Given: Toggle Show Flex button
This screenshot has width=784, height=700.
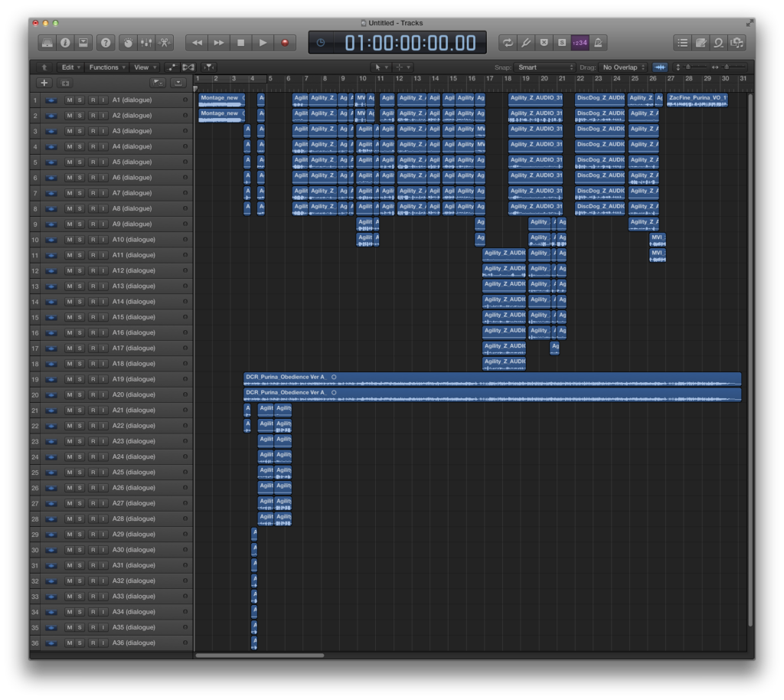Looking at the screenshot, I should coord(188,67).
